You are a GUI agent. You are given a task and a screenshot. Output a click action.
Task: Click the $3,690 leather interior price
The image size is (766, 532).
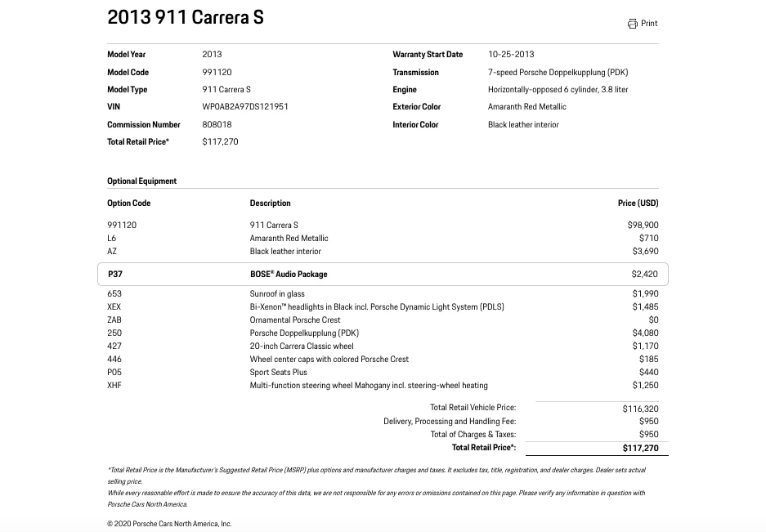pyautogui.click(x=645, y=252)
